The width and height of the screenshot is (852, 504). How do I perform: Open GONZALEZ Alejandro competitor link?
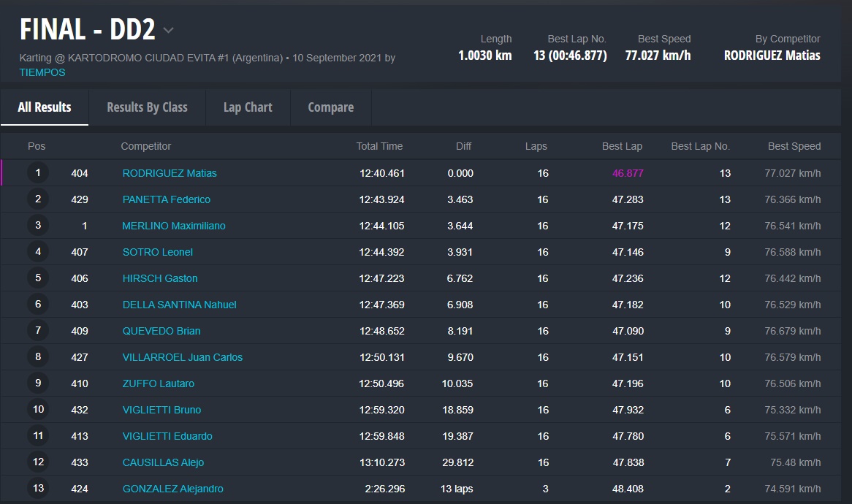tap(173, 489)
